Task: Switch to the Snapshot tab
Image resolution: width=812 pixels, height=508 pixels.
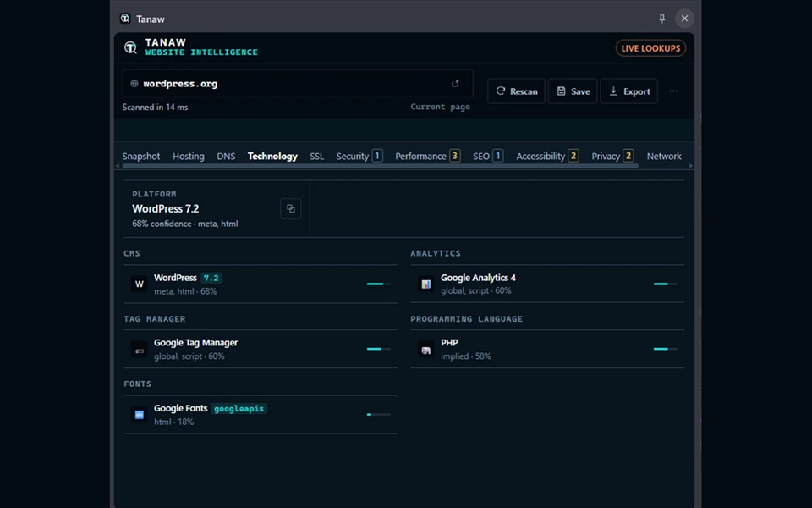Action: (x=141, y=156)
